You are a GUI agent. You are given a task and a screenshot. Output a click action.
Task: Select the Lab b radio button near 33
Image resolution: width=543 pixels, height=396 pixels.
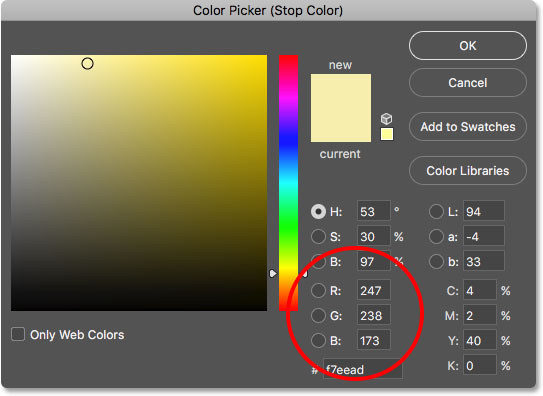(436, 262)
